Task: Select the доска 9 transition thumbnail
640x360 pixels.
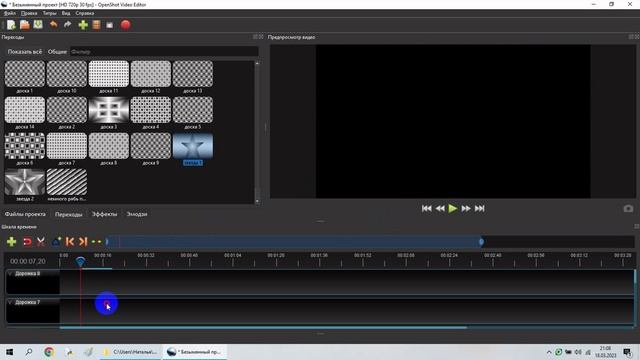Action: point(151,146)
